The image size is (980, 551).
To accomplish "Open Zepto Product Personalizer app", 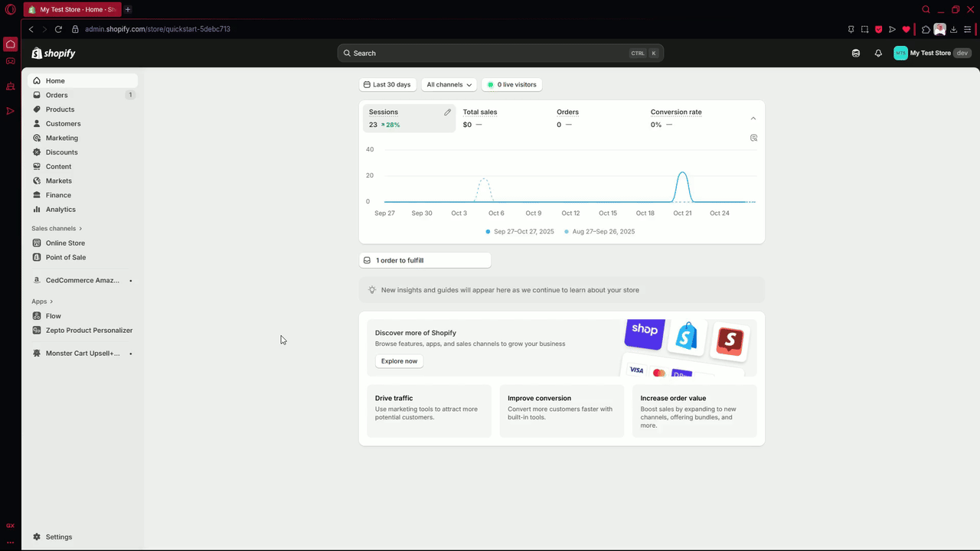I will tap(83, 331).
